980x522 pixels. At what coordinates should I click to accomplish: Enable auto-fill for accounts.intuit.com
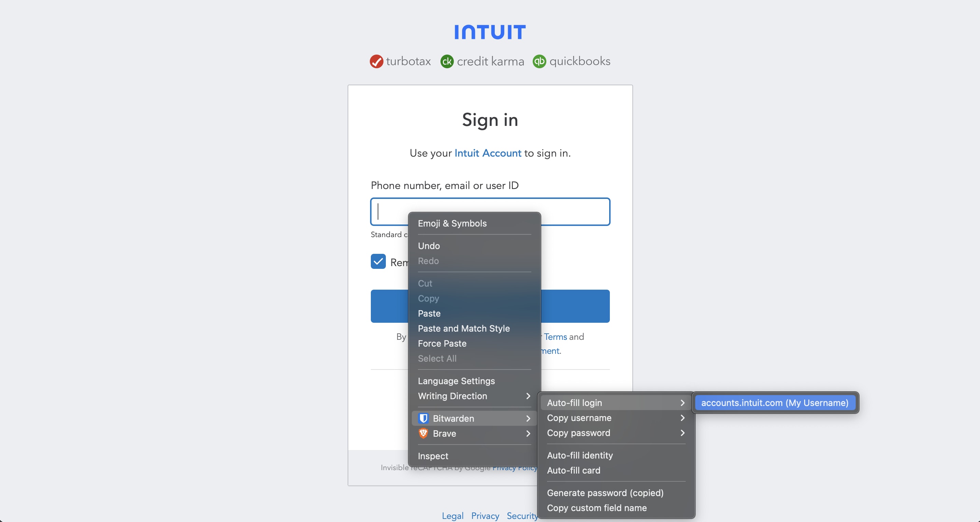coord(775,403)
